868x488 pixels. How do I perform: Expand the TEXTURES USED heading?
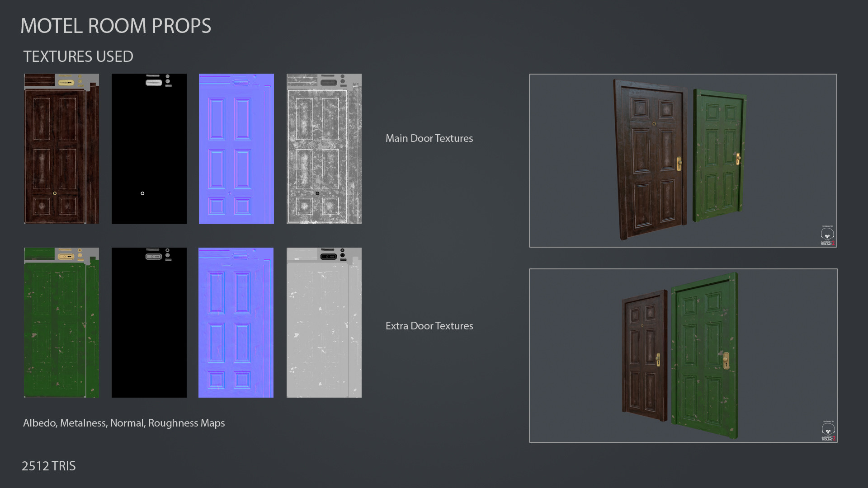click(78, 56)
